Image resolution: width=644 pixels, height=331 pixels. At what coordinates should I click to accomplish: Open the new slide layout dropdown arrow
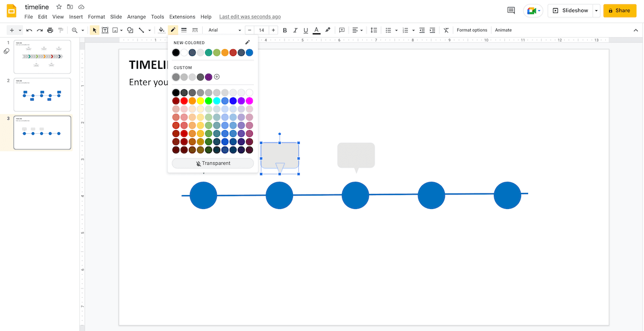20,30
